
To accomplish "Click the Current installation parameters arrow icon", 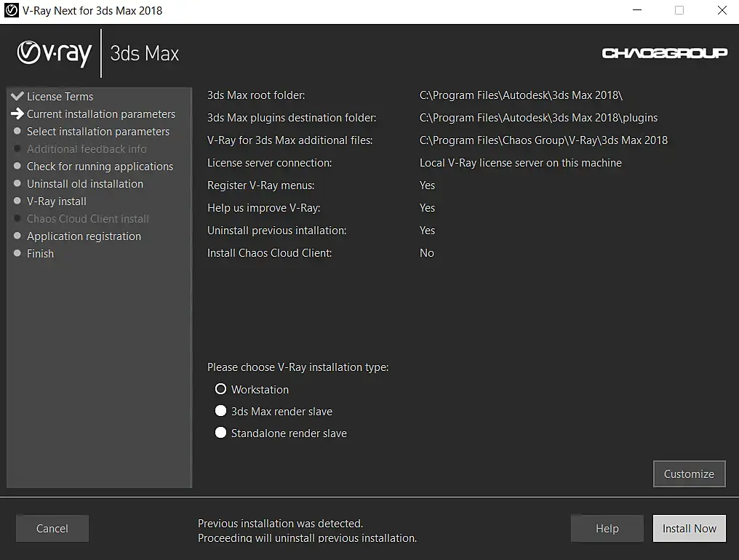I will click(x=17, y=114).
